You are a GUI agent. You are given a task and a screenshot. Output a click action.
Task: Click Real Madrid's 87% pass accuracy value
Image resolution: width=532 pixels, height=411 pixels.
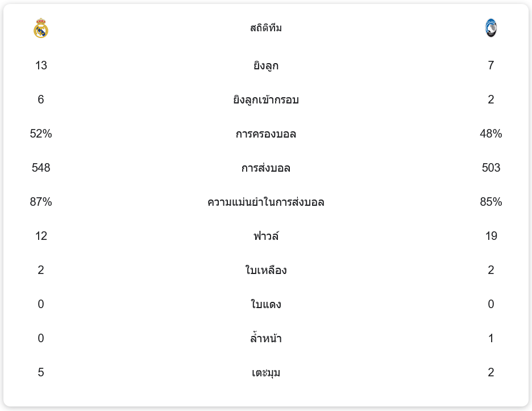[x=41, y=202]
